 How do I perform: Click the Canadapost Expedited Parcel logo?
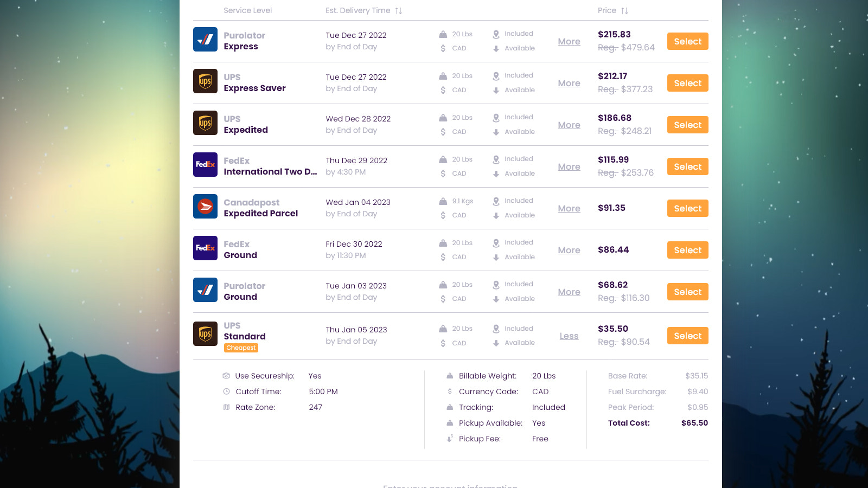(205, 207)
